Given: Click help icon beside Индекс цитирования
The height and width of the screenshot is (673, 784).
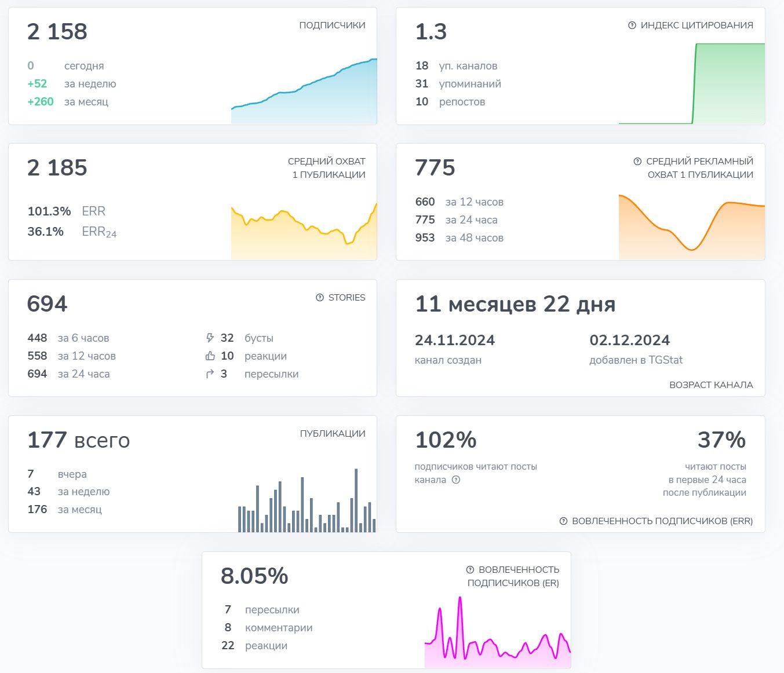Looking at the screenshot, I should 632,25.
